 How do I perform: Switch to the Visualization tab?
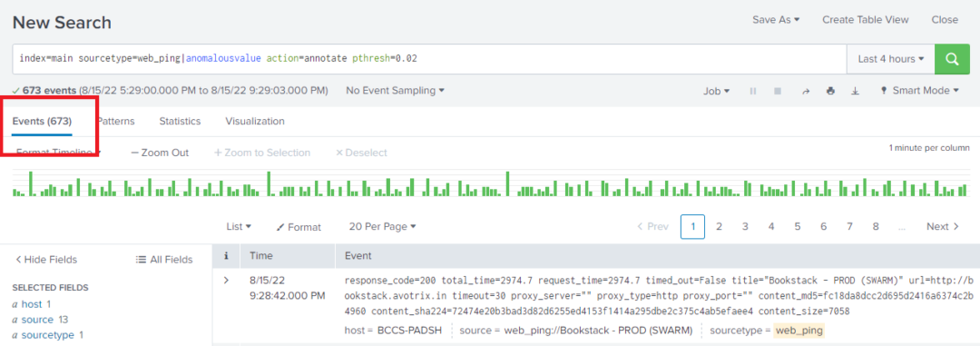[255, 121]
